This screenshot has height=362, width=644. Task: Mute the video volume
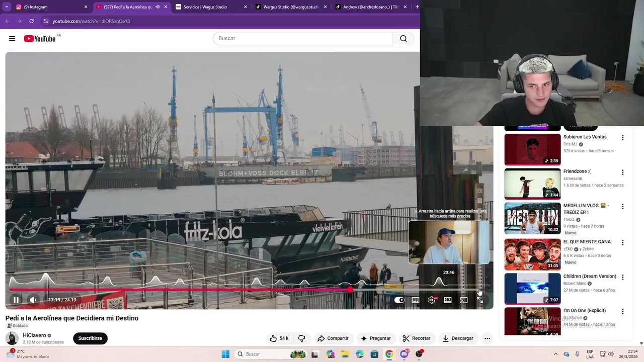coord(33,300)
